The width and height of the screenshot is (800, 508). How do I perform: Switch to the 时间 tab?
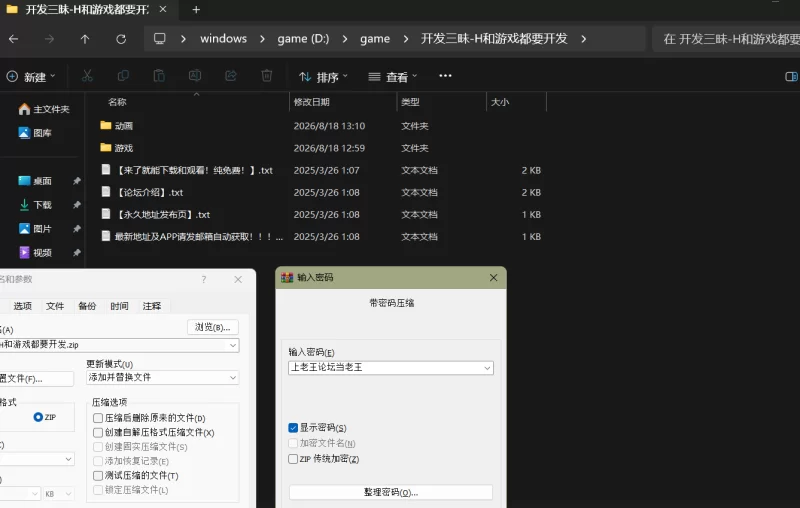119,306
